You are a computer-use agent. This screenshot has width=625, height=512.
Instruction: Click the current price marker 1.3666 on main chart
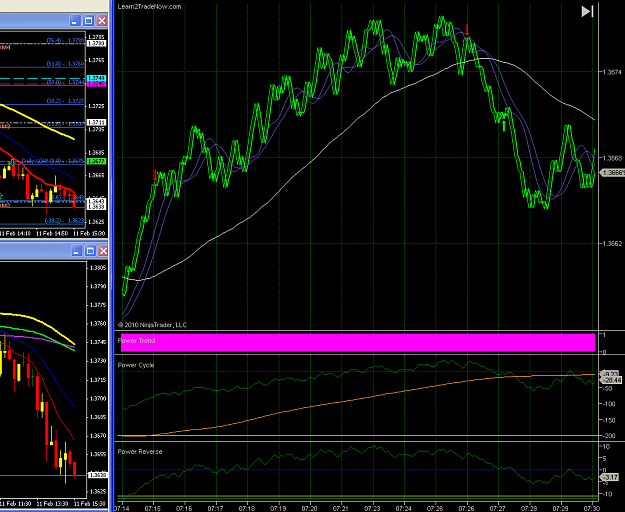click(x=612, y=173)
